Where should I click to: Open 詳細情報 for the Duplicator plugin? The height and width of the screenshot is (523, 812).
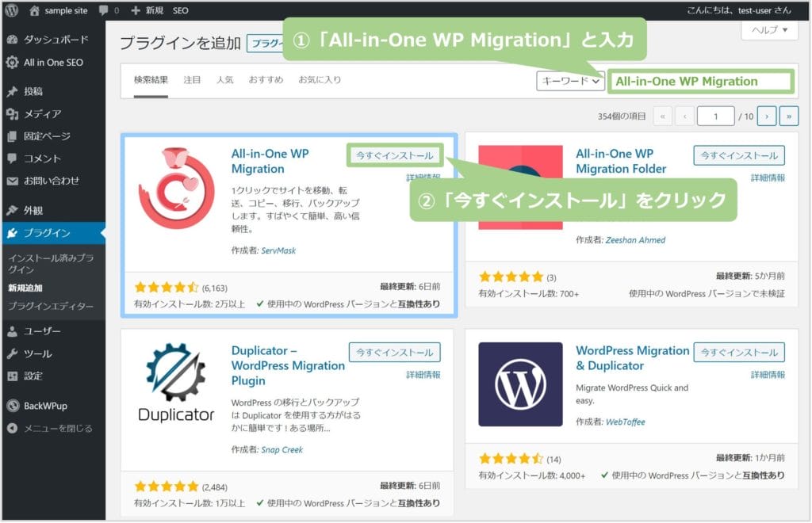(423, 375)
